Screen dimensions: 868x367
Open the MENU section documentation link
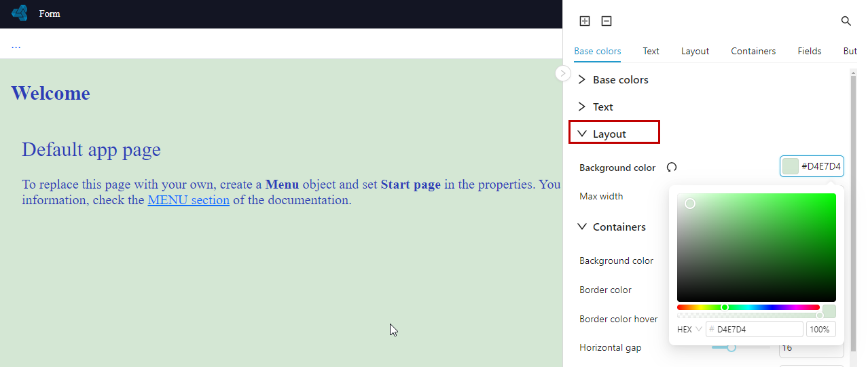(x=188, y=200)
